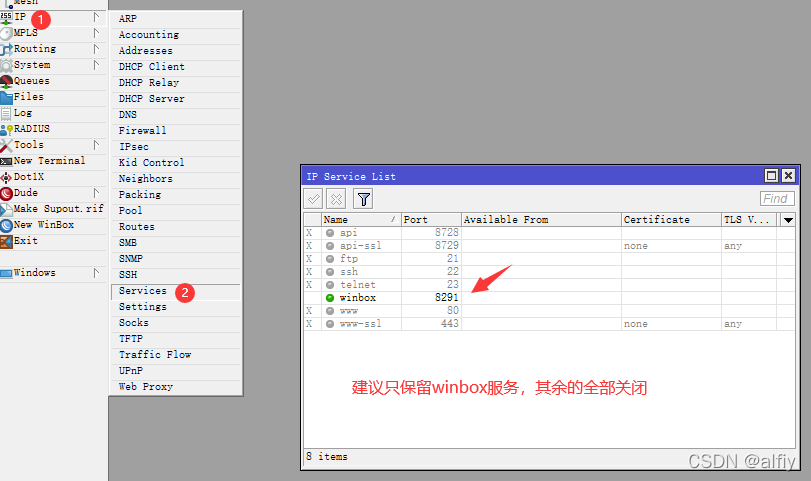Click the grey status dot of ftp service

click(x=330, y=259)
